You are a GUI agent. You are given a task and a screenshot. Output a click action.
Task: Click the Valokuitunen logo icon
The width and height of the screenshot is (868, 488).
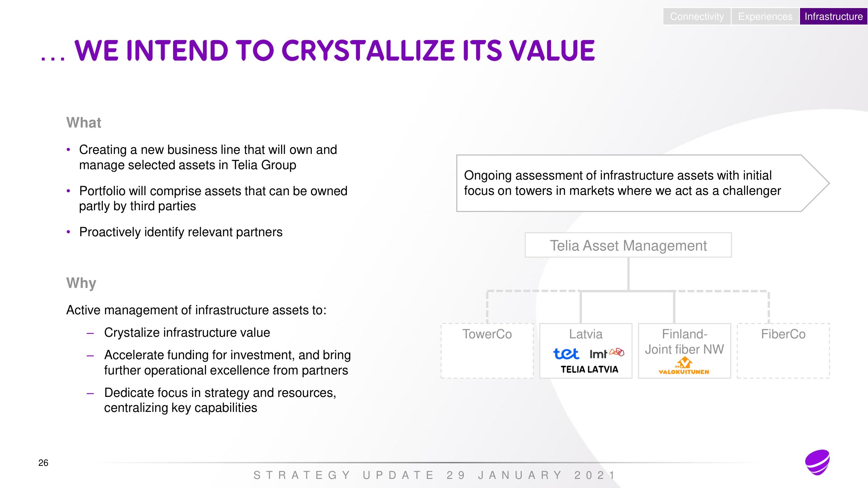tap(684, 362)
